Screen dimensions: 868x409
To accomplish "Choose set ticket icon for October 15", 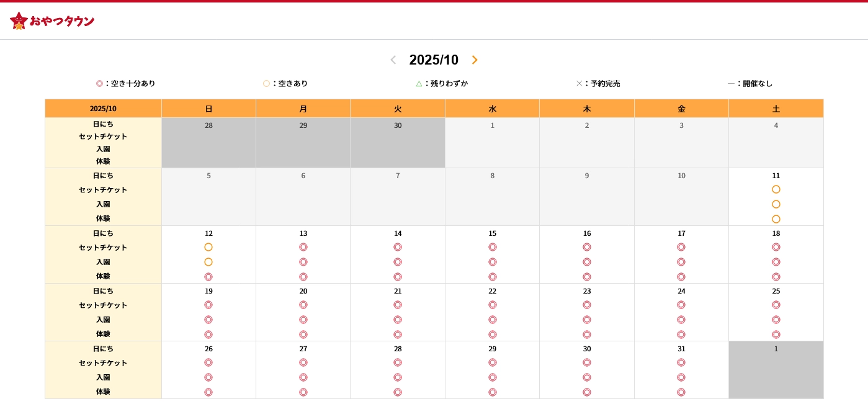I will tap(492, 247).
